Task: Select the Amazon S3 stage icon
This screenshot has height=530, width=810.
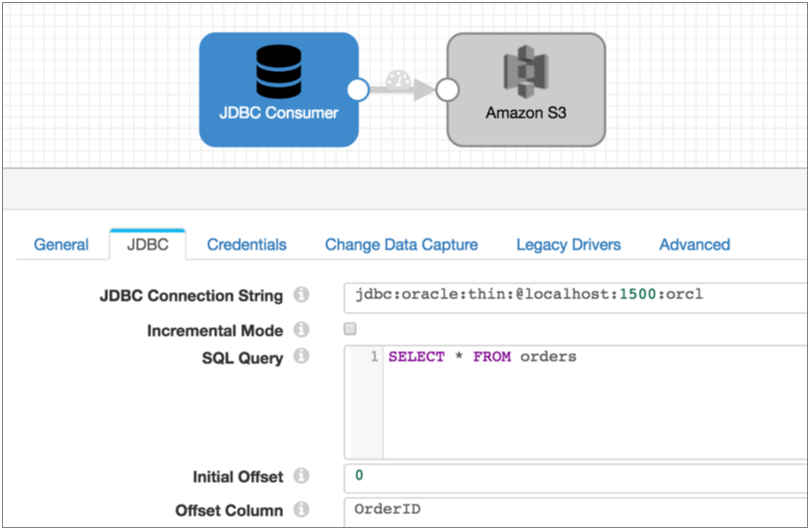Action: pyautogui.click(x=526, y=72)
